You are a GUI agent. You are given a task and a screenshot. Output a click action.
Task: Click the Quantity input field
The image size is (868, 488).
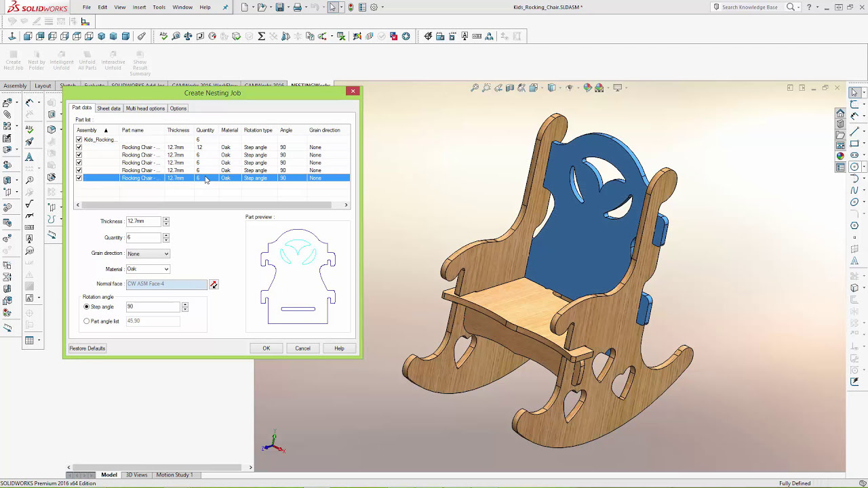click(x=143, y=238)
